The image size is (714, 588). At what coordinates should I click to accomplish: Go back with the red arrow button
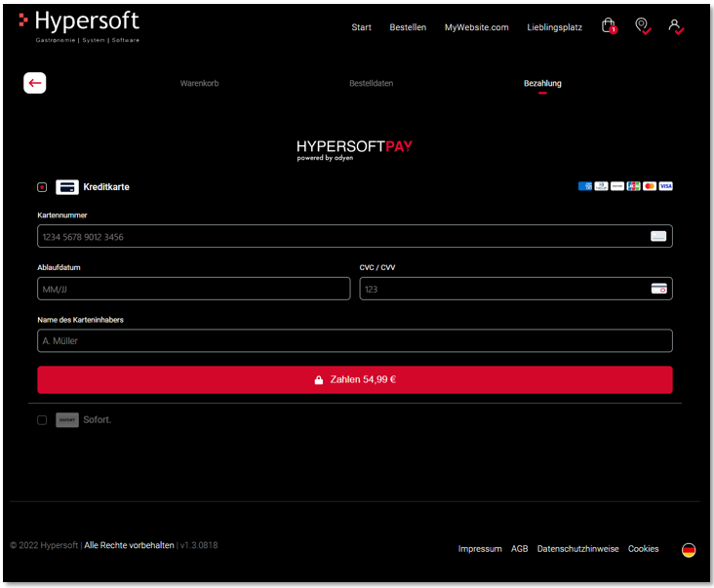click(34, 83)
